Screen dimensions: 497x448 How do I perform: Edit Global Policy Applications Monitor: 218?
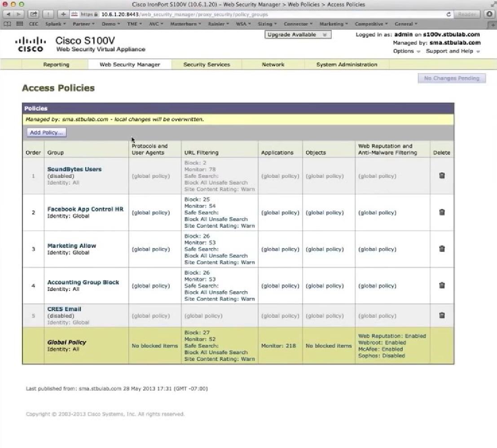(x=278, y=346)
